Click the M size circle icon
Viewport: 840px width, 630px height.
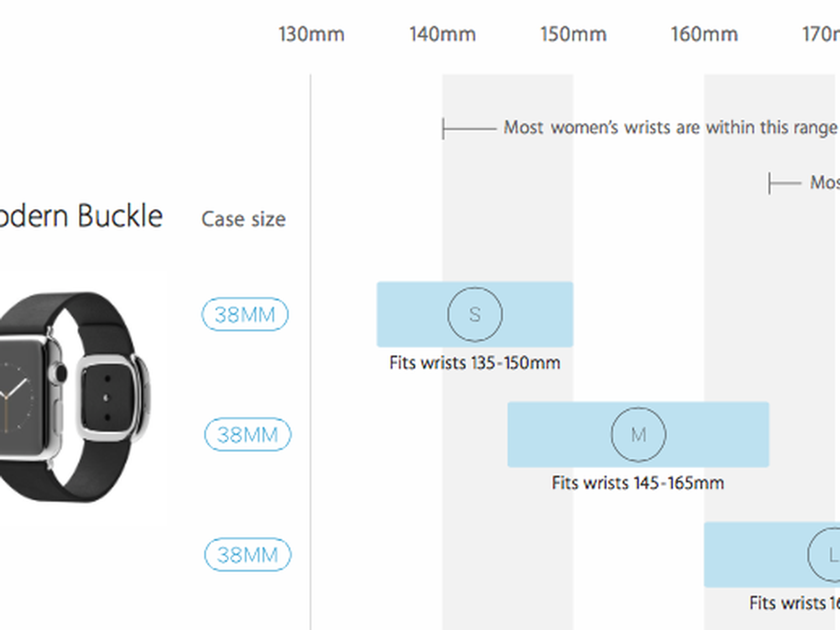(x=638, y=435)
